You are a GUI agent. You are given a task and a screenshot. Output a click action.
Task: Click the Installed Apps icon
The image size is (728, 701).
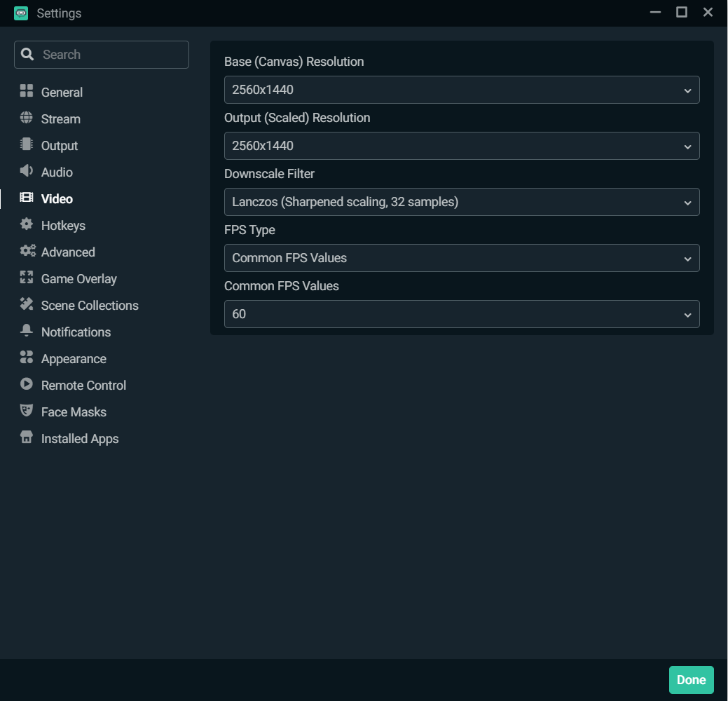[26, 438]
